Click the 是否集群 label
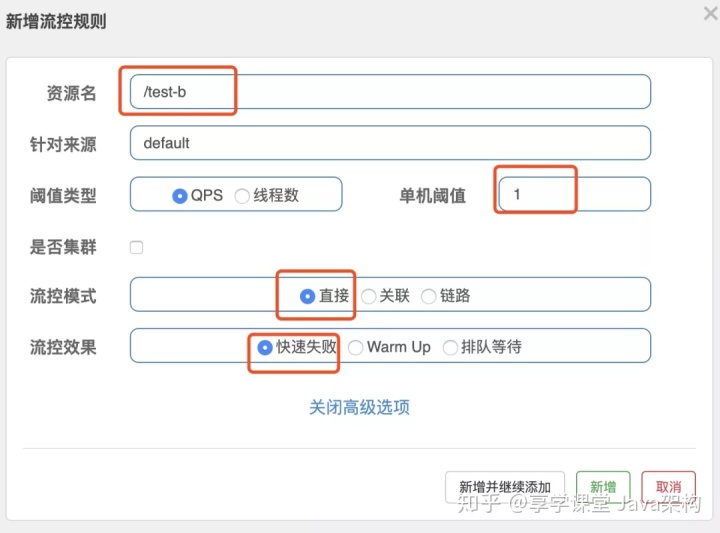Image resolution: width=720 pixels, height=533 pixels. point(63,247)
